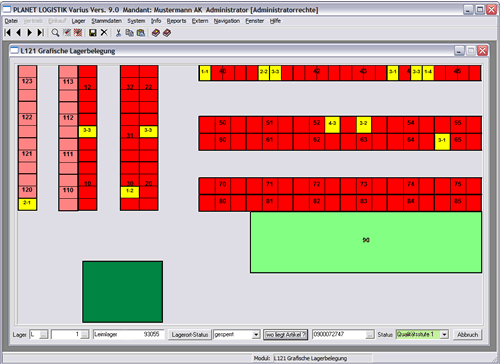Select the yellow storage cell 1-1
The height and width of the screenshot is (364, 500).
(205, 73)
